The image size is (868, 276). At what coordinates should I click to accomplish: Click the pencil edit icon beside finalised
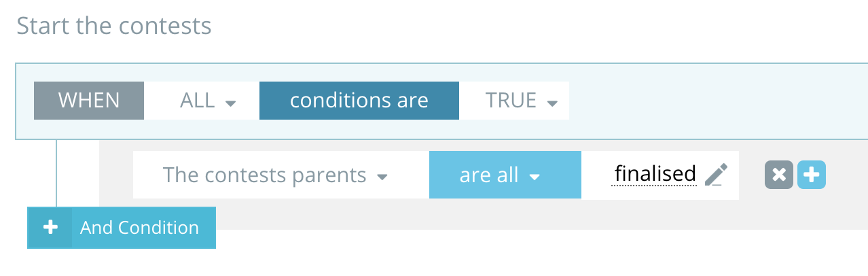coord(715,175)
